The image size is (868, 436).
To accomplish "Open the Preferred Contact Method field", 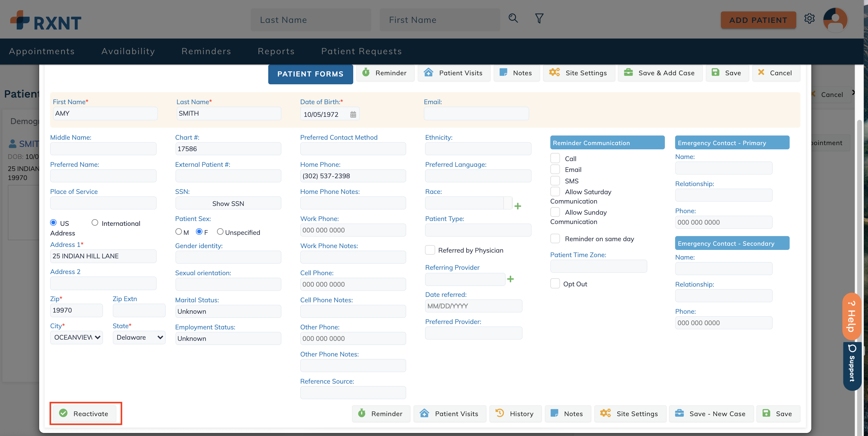I will point(353,149).
